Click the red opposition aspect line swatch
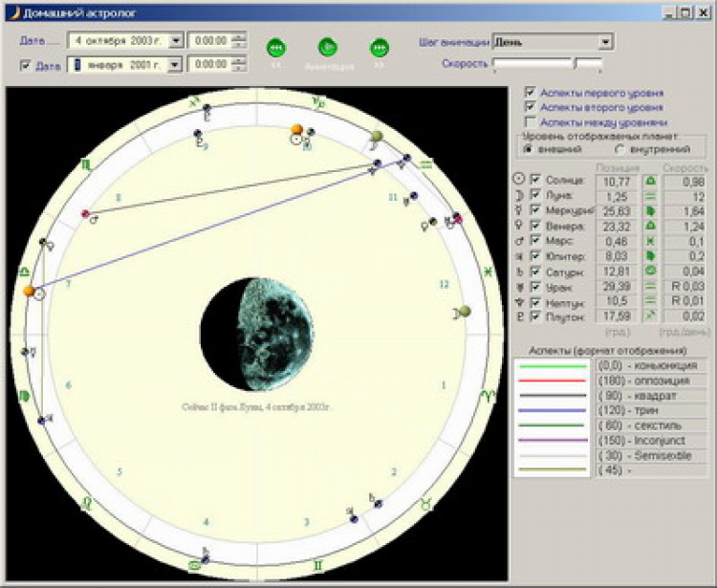The image size is (717, 588). click(552, 381)
